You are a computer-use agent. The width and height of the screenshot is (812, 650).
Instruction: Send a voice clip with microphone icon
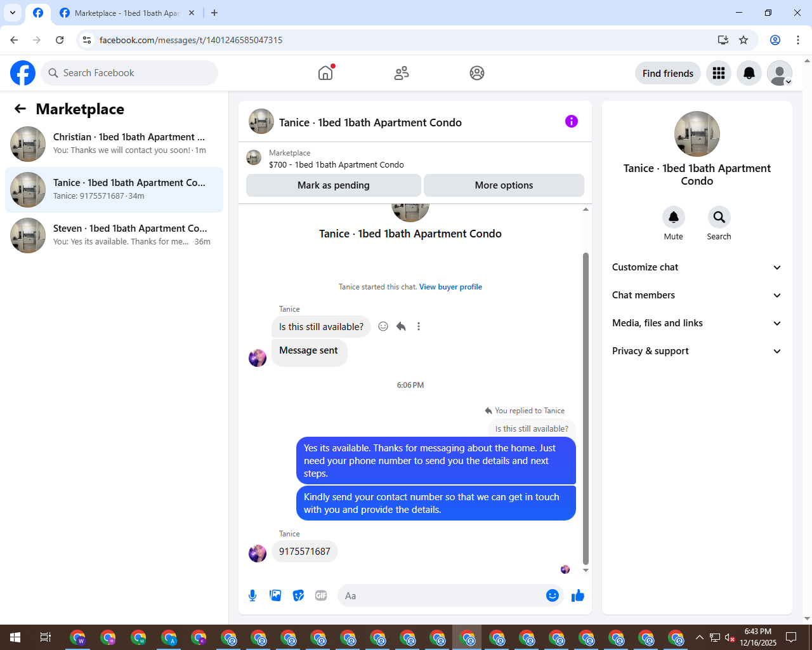[x=252, y=595]
